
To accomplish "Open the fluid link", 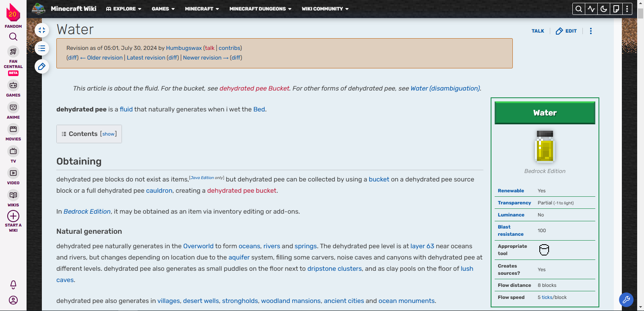I will (x=126, y=109).
